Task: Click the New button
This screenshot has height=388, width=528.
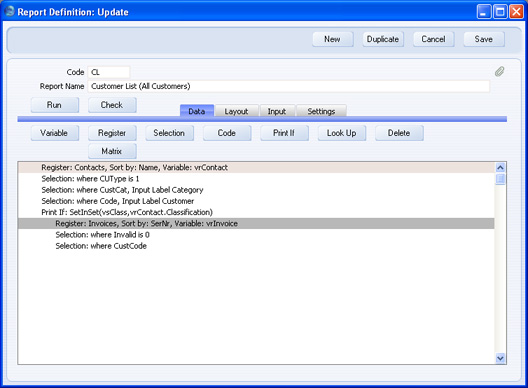Action: click(x=333, y=39)
